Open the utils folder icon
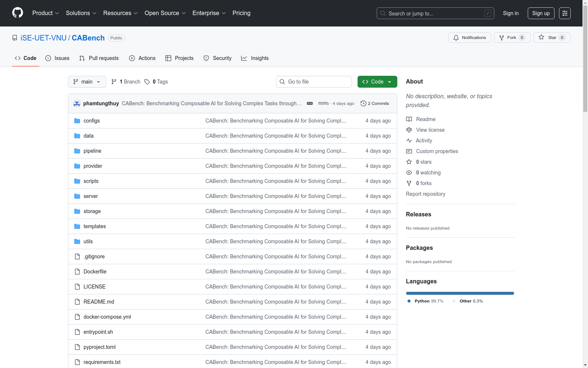Screen dimensions: 588x368 (77, 241)
